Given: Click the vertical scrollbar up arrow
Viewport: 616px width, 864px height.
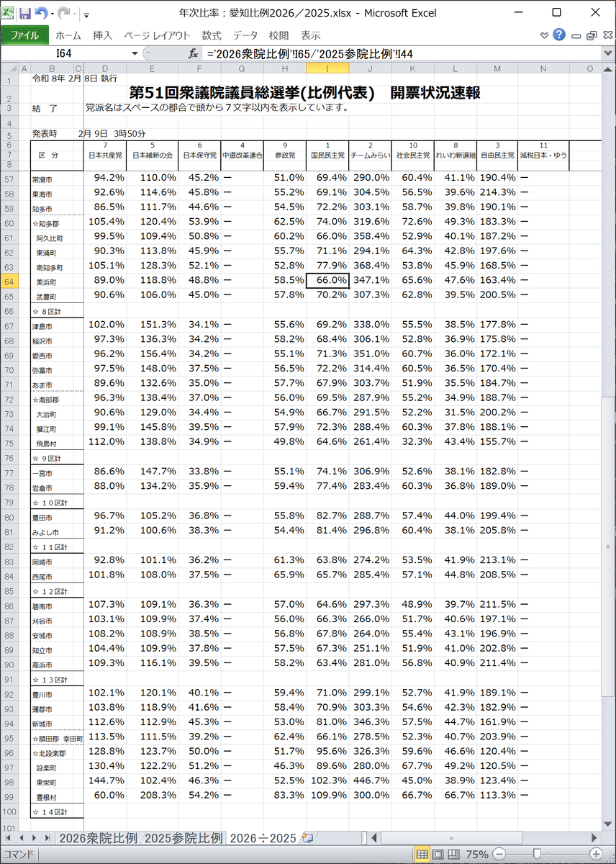Looking at the screenshot, I should [609, 68].
